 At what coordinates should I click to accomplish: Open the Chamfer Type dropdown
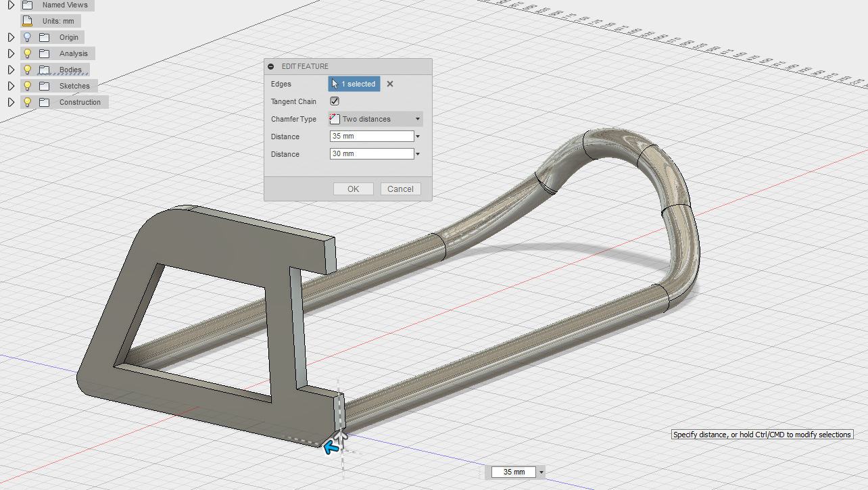[x=376, y=119]
